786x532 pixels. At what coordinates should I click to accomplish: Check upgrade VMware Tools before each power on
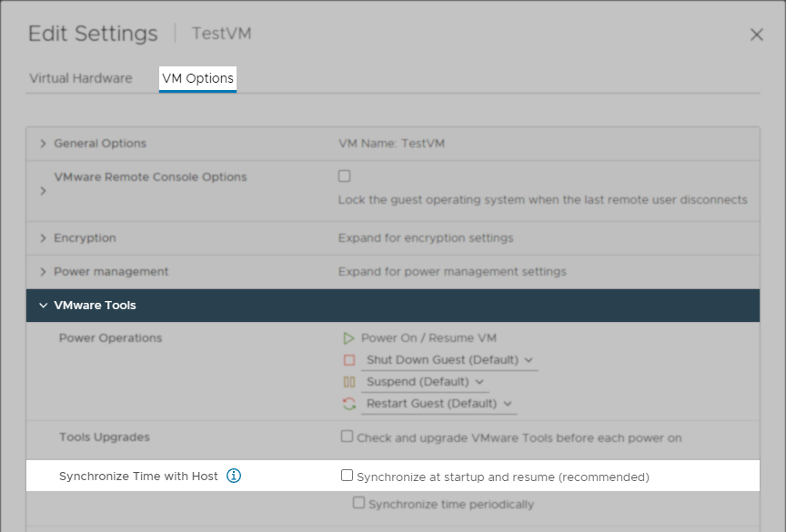click(x=347, y=437)
